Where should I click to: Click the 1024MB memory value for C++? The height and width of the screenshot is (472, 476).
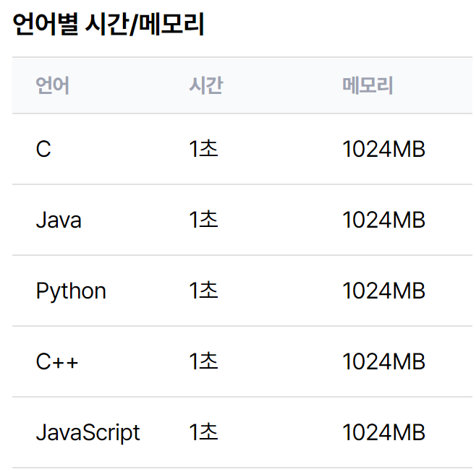click(383, 361)
